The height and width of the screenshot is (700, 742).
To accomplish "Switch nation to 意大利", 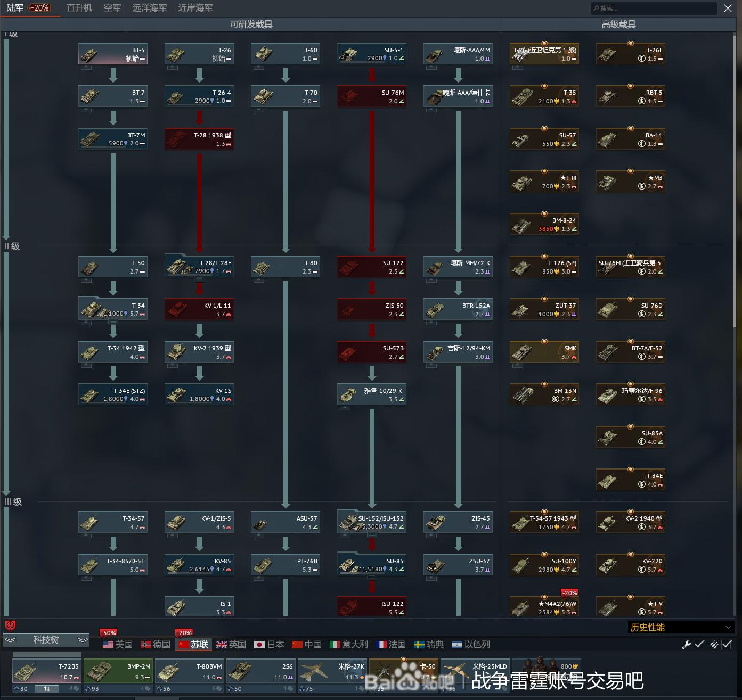I will pyautogui.click(x=349, y=645).
